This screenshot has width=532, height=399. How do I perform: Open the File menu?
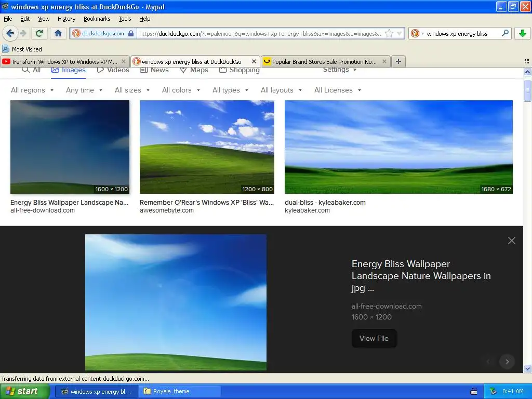click(x=8, y=19)
